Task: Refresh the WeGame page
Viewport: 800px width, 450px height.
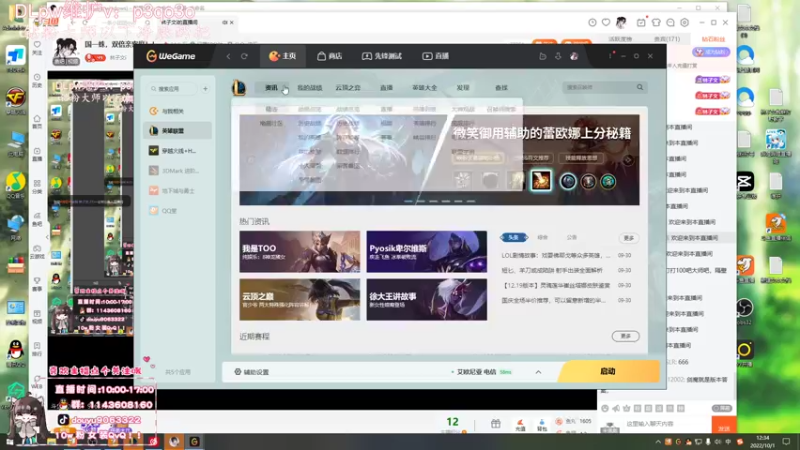Action: 244,56
